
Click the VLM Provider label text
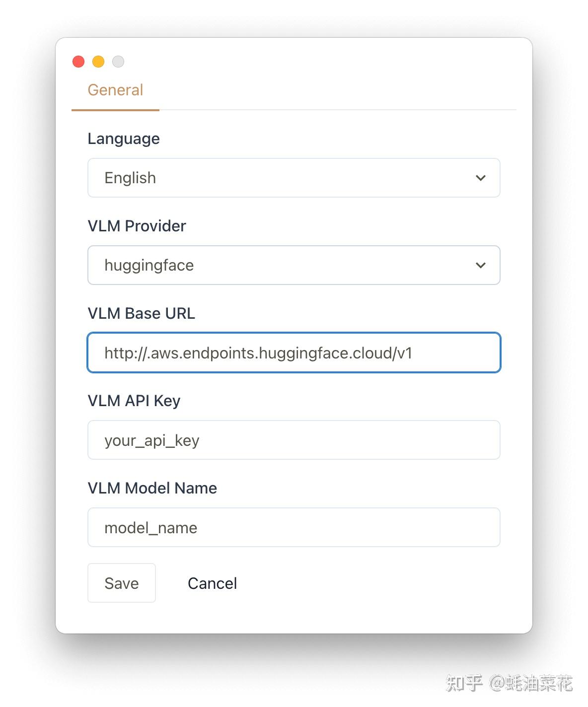137,226
